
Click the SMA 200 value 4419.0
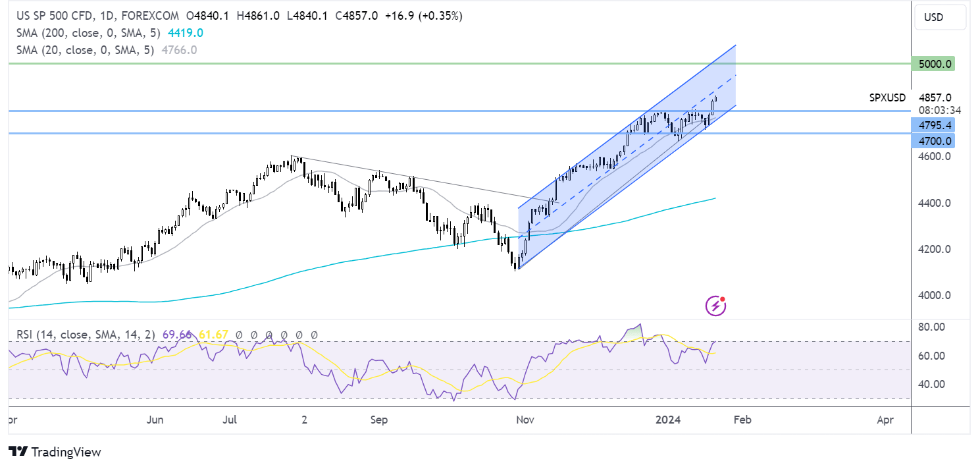(186, 32)
